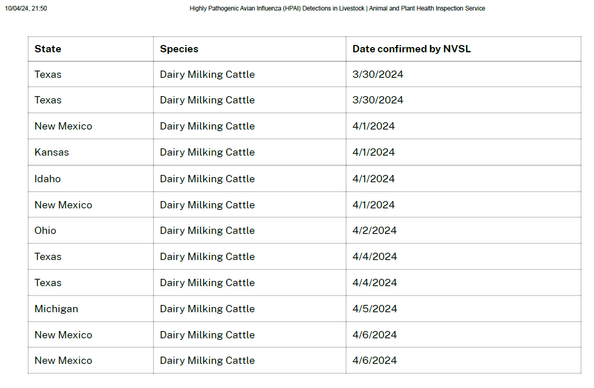Click the 10/04/24, 21:50 timestamp
Viewport: 594px width, 388px height.
coord(26,8)
